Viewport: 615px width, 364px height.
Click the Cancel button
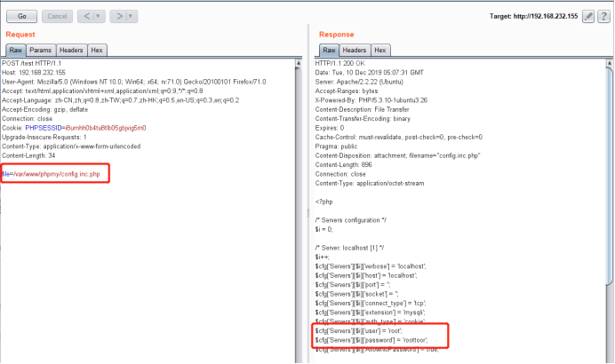pyautogui.click(x=57, y=17)
